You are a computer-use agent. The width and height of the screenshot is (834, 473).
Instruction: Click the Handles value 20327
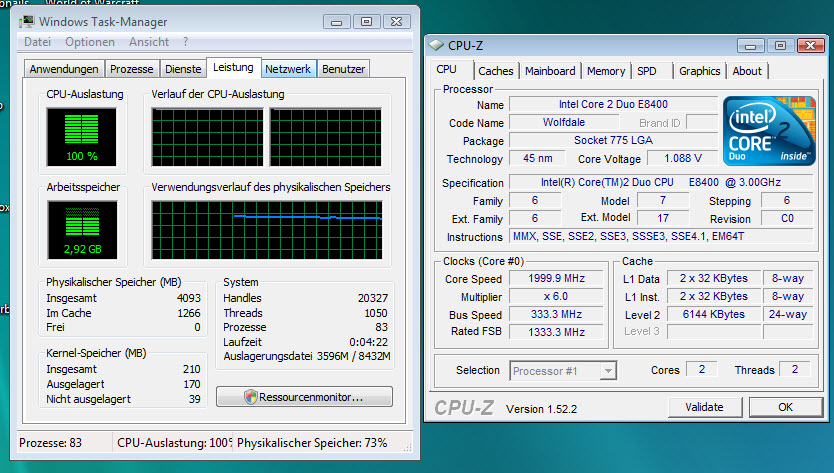(x=373, y=298)
